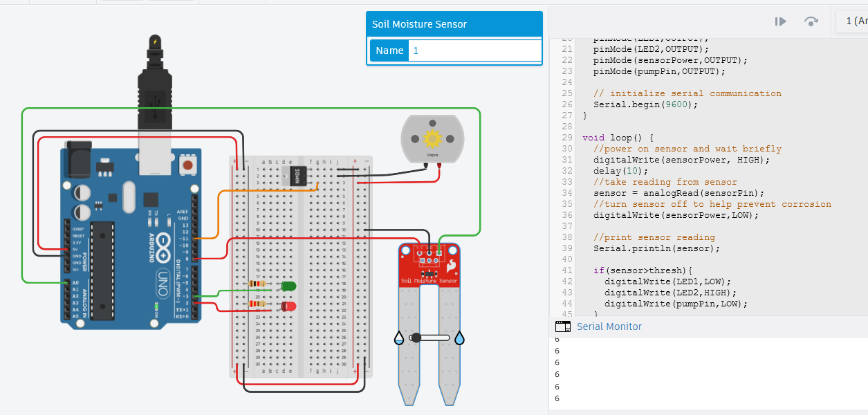Click the dry water-drop icon on sensor
The image size is (868, 415).
(x=399, y=338)
